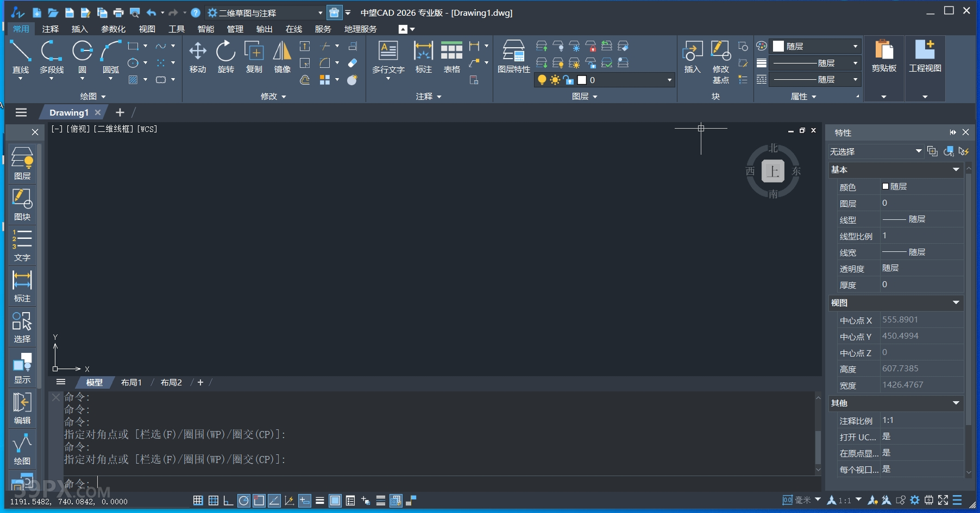The height and width of the screenshot is (513, 980).
Task: Open 图层特性 layer properties manager
Action: coord(513,57)
